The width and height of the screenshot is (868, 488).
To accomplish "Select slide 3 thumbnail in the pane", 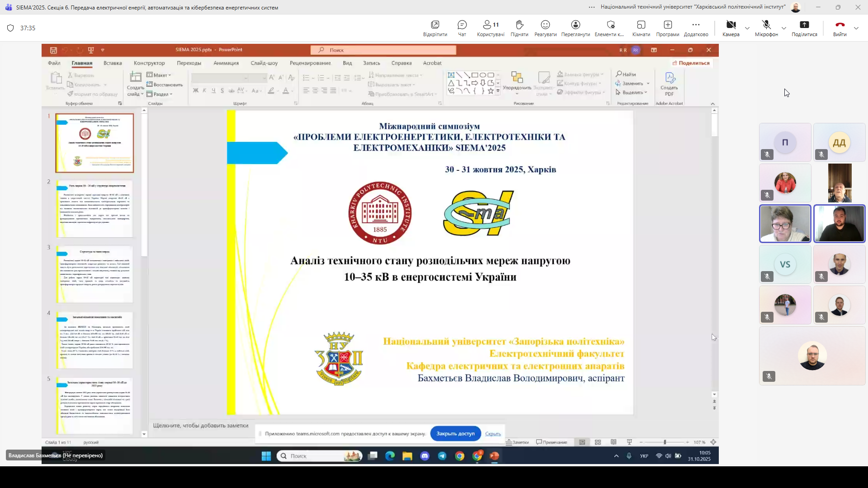I will [94, 274].
